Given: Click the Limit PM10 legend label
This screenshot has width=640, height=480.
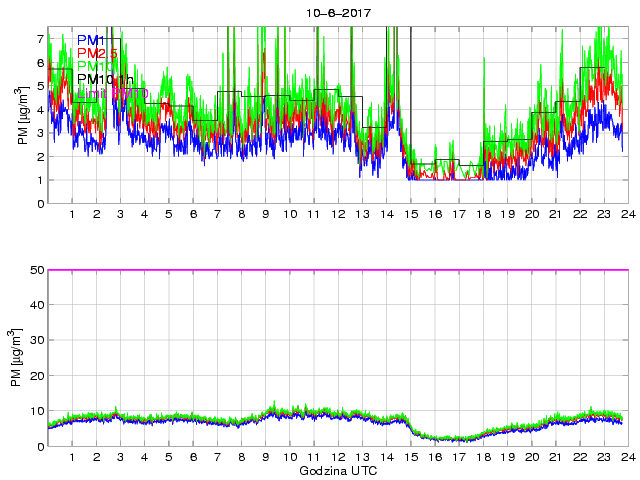Looking at the screenshot, I should 112,93.
